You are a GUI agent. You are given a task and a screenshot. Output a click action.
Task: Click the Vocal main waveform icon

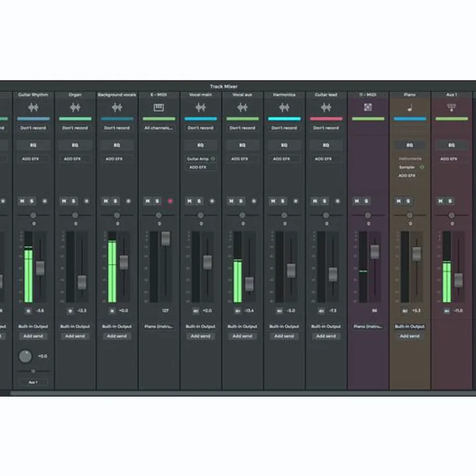coord(201,107)
